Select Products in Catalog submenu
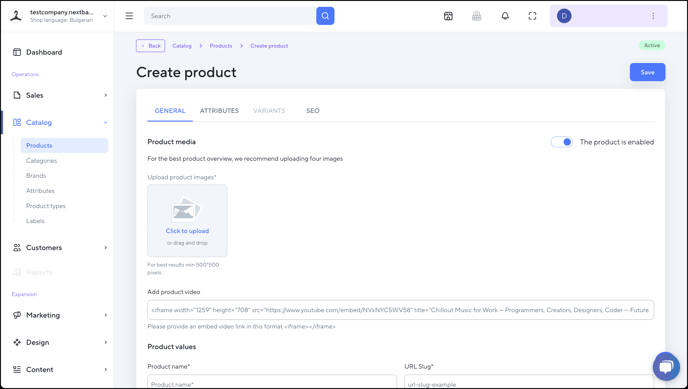Viewport: 688px width, 389px height. click(64, 146)
